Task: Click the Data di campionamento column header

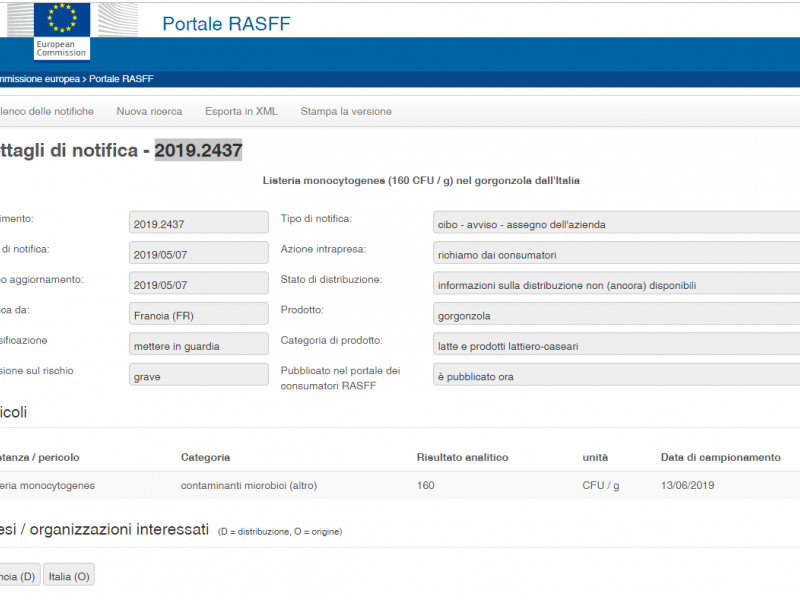Action: coord(720,457)
